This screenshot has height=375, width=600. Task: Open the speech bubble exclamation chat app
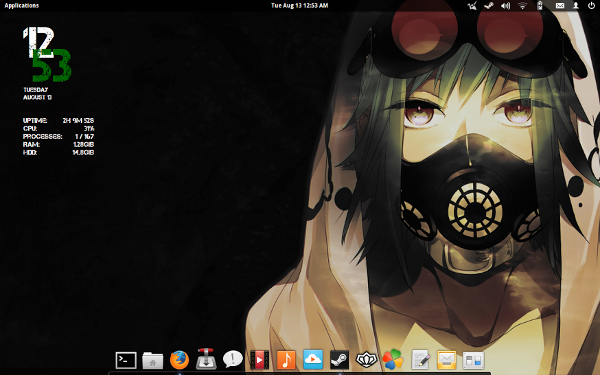point(233,359)
